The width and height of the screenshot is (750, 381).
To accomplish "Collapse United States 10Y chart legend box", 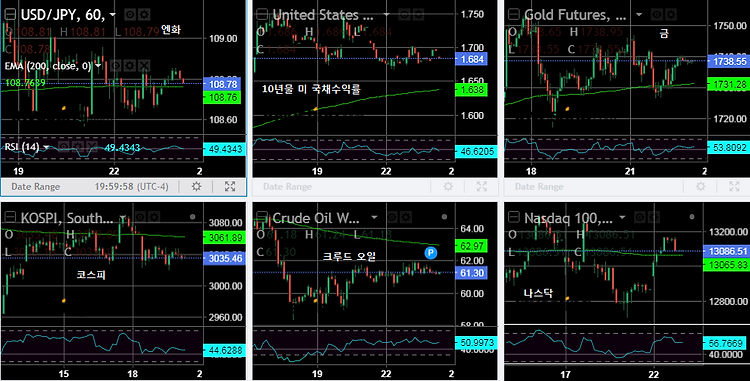I will (x=262, y=14).
